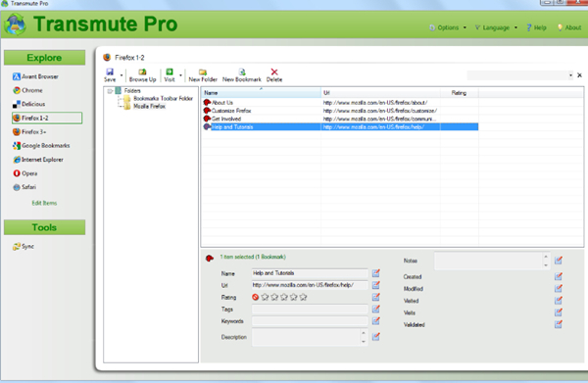Collapse the Folders tree root

[110, 91]
